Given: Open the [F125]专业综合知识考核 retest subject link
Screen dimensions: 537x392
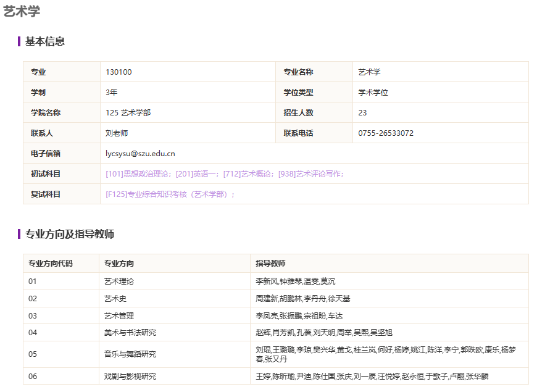Looking at the screenshot, I should coord(168,194).
